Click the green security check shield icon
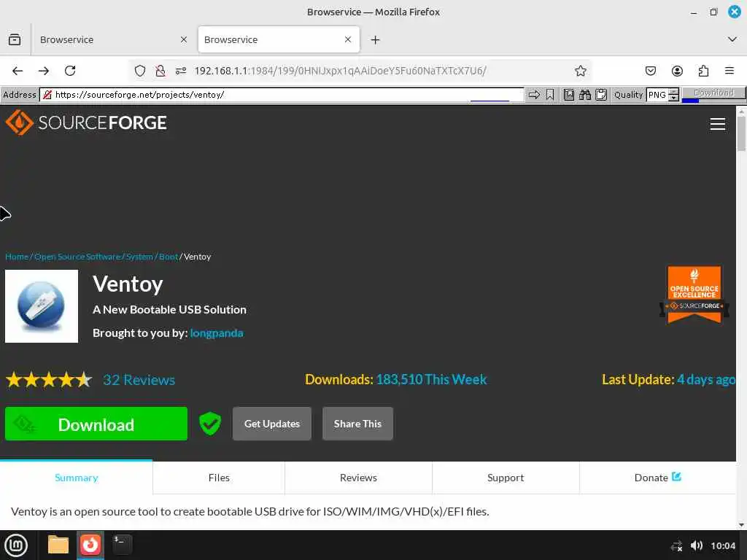 click(210, 424)
